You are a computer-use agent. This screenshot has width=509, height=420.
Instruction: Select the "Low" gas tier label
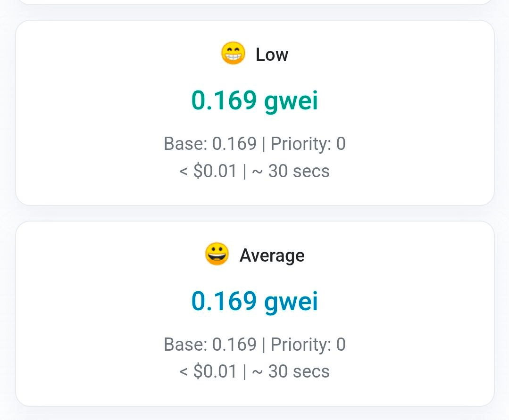point(272,55)
